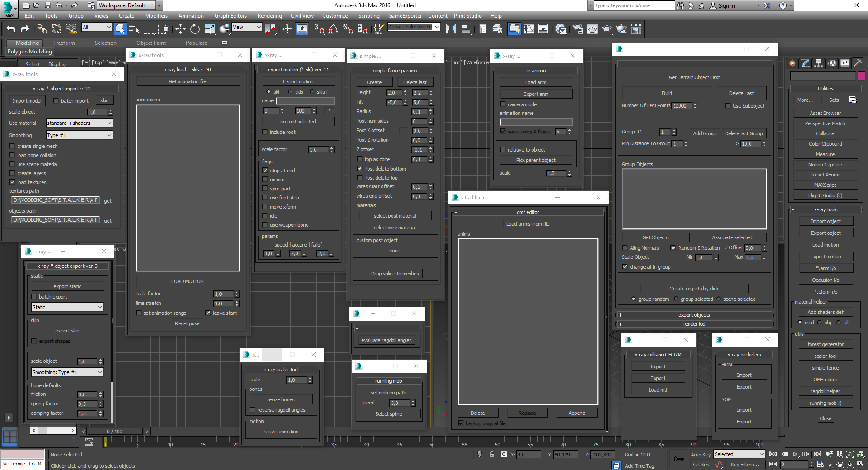Viewport: 868px width, 470px height.
Task: Select the skls radio button
Action: (290, 92)
